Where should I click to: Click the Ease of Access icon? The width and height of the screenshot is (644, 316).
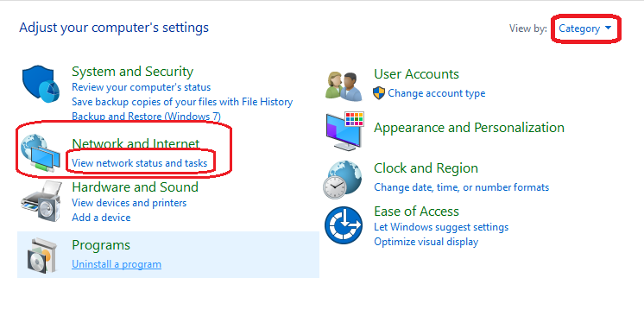pos(344,225)
